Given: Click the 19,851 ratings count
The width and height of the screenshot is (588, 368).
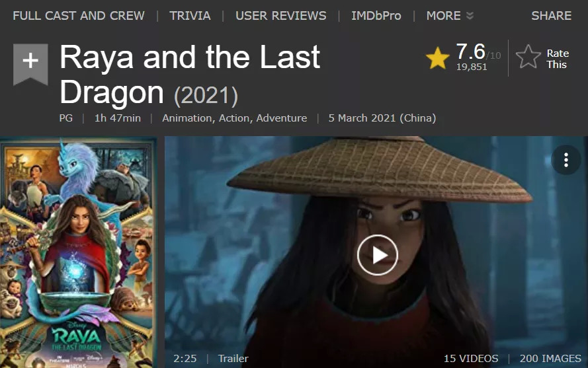Looking at the screenshot, I should pos(472,67).
